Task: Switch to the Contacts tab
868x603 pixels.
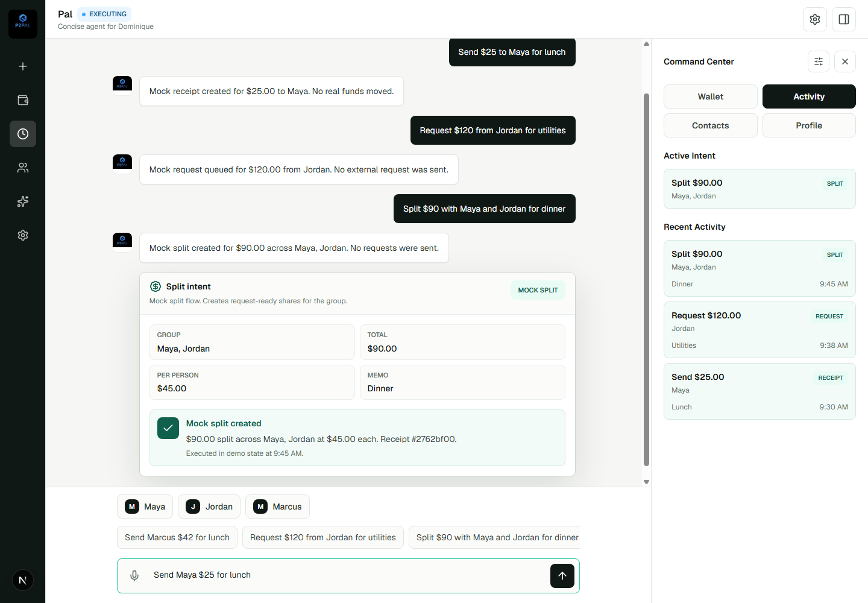Action: tap(711, 125)
